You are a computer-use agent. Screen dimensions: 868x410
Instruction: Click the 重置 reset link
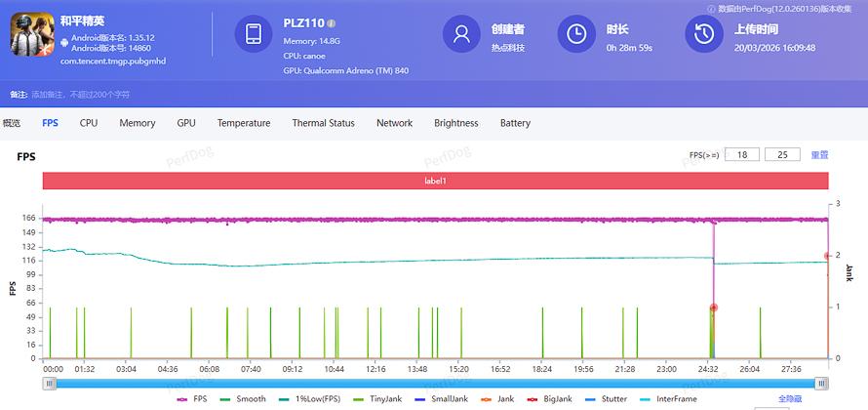[x=819, y=155]
